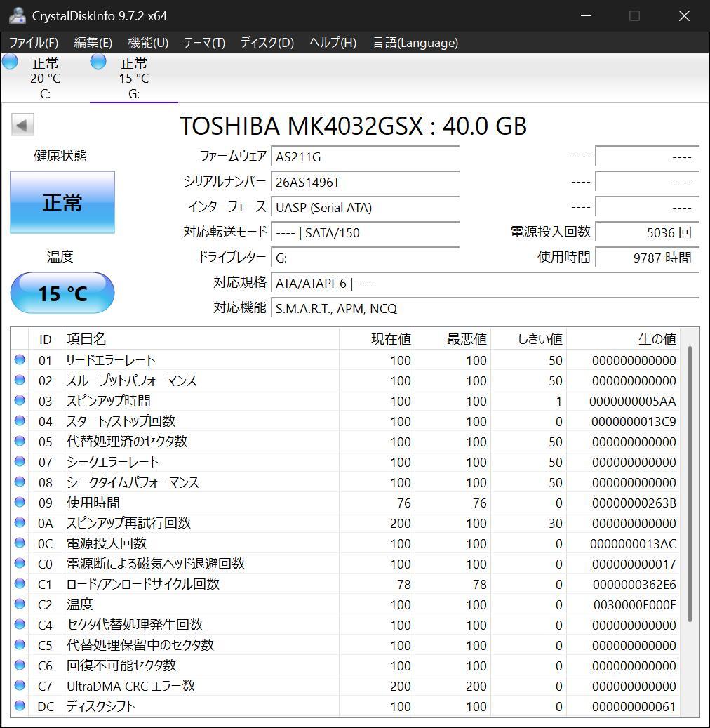Screen dimensions: 710x728
Task: Click the CrystalDiskInfo app icon in title bar
Action: coord(17,15)
